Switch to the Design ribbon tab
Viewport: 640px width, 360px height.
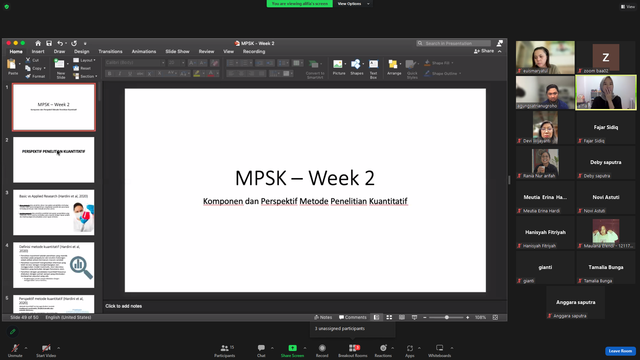82,51
